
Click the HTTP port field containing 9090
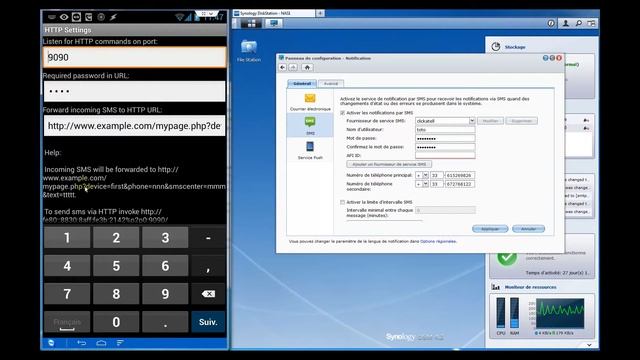(134, 57)
